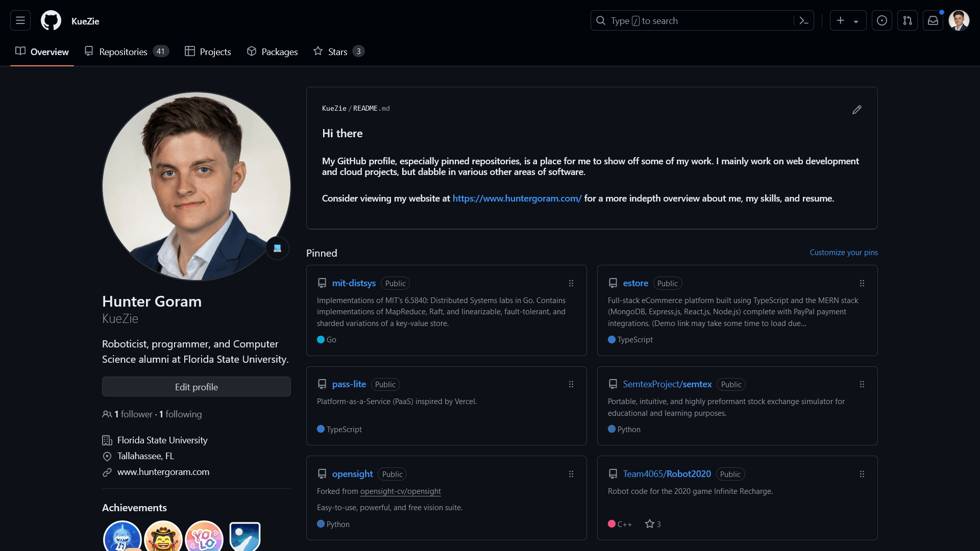
Task: Open the SemtexProject/semtex repository
Action: (667, 384)
